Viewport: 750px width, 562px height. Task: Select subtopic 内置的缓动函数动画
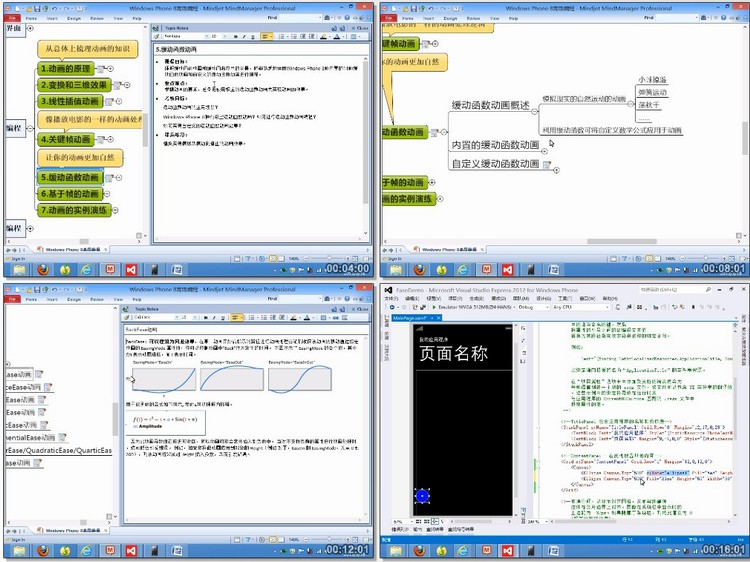(495, 145)
